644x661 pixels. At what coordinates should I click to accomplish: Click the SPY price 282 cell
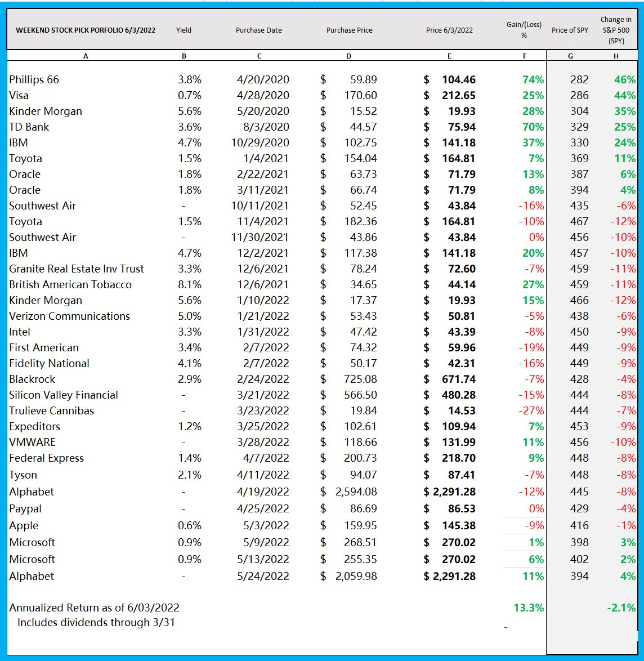click(579, 80)
